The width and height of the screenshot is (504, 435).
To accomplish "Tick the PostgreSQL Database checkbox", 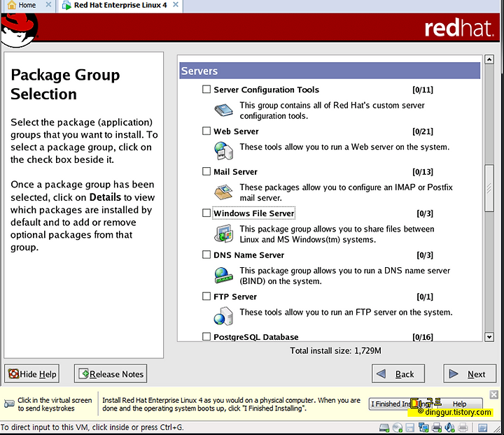I will click(206, 336).
